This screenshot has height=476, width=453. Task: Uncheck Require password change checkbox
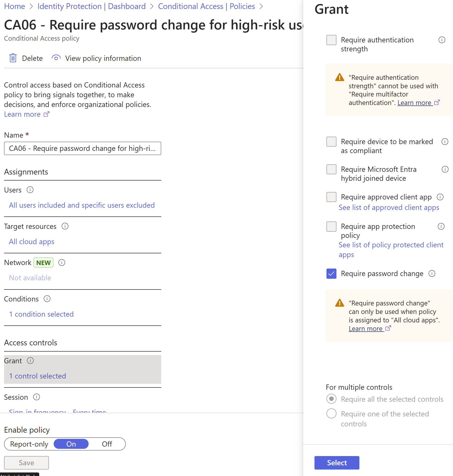pyautogui.click(x=331, y=274)
